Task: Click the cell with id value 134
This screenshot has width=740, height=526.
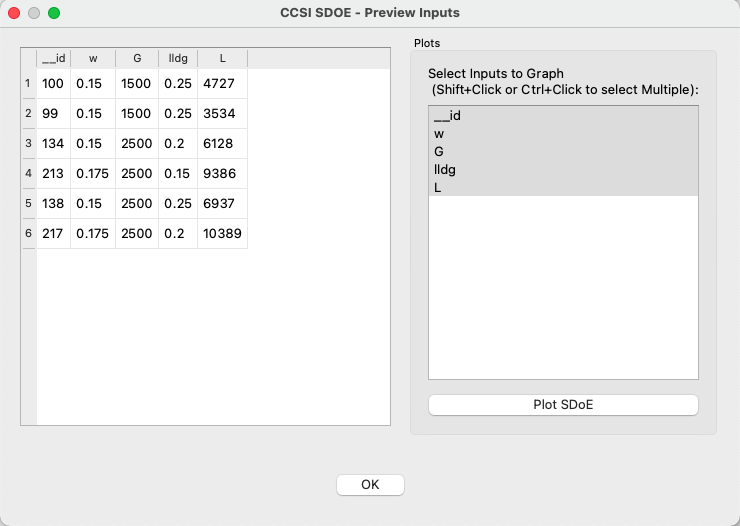Action: (x=53, y=143)
